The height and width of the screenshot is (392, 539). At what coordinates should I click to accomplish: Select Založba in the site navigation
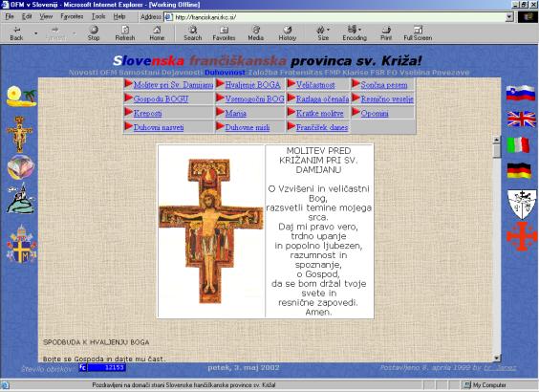[x=262, y=73]
